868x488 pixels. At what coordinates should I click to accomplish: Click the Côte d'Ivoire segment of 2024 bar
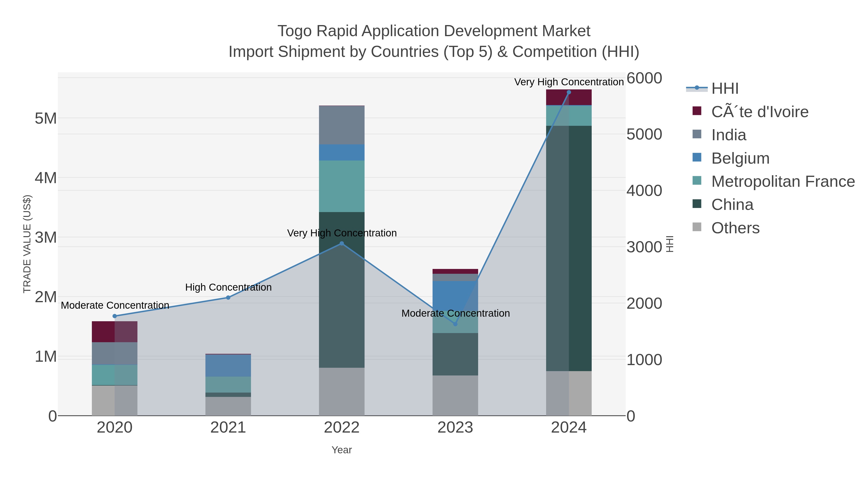pos(569,97)
